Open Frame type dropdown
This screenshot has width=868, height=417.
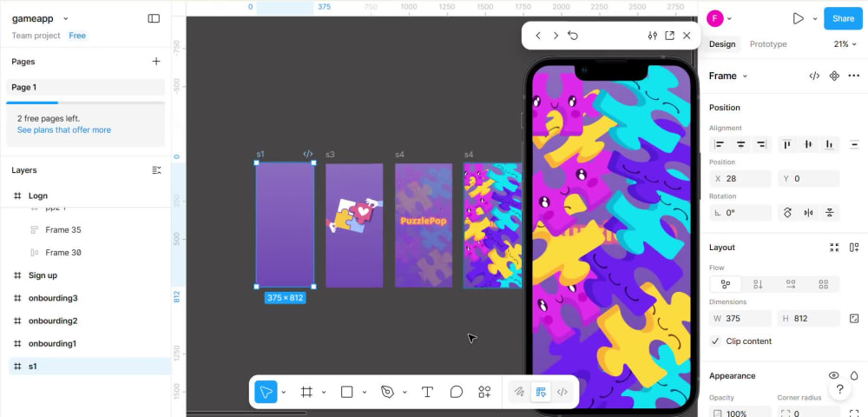728,76
